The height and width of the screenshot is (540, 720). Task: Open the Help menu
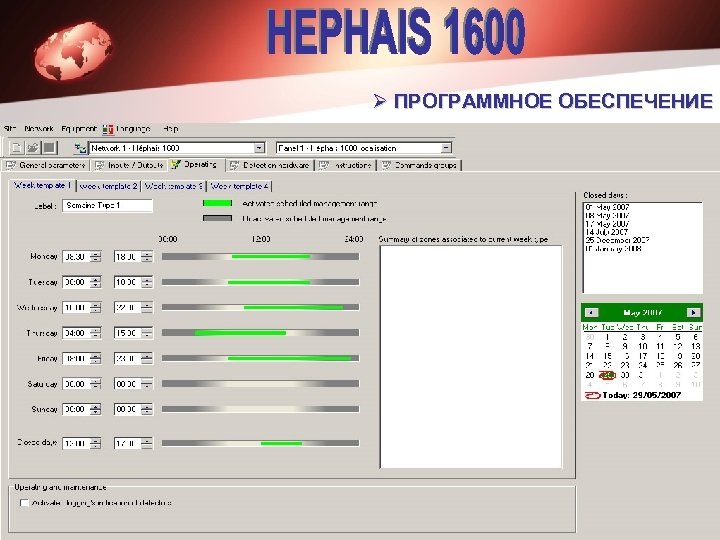170,129
